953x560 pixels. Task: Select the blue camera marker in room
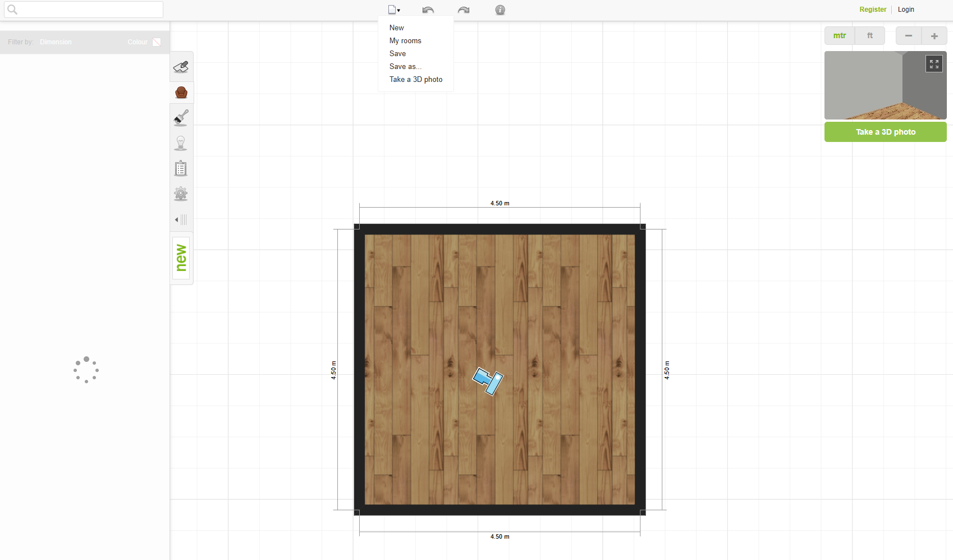pos(488,381)
